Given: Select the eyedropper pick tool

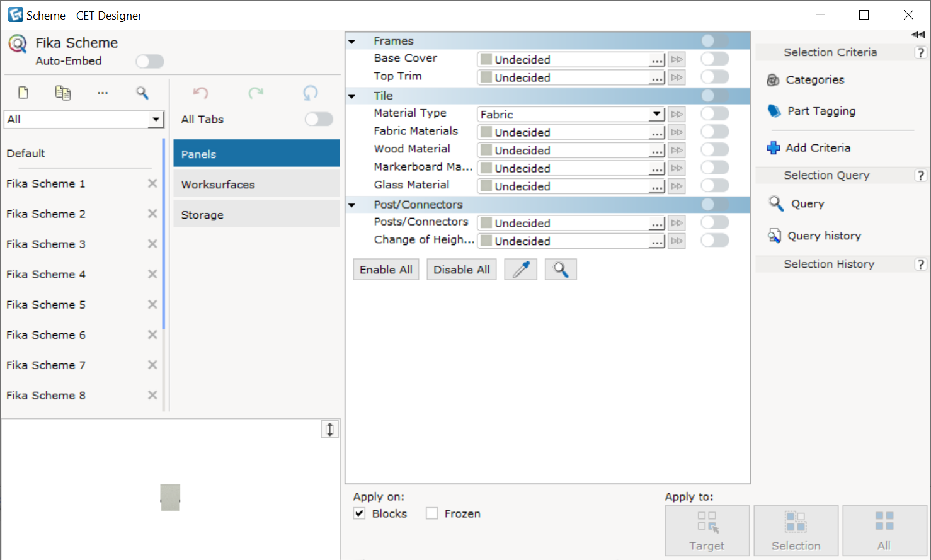Looking at the screenshot, I should (521, 270).
